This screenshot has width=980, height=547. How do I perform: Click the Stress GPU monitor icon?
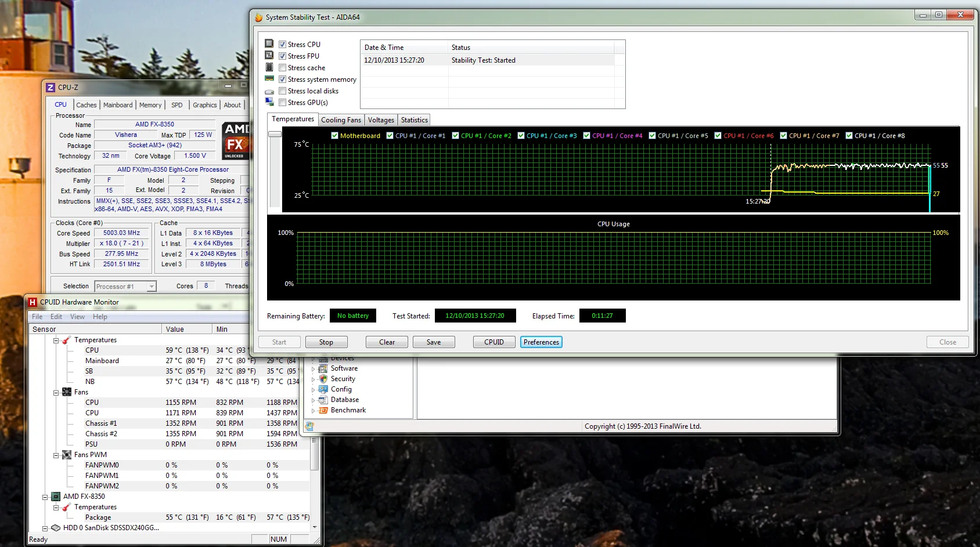point(269,102)
